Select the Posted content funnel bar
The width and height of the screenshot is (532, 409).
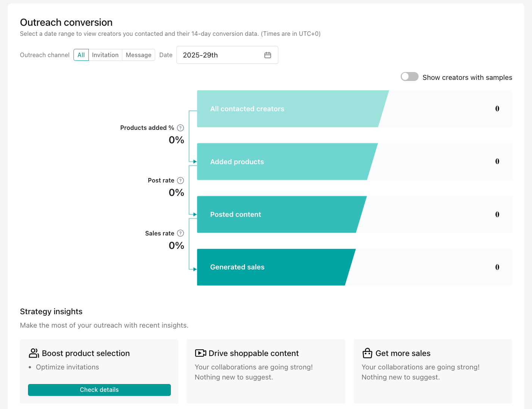[x=276, y=215]
